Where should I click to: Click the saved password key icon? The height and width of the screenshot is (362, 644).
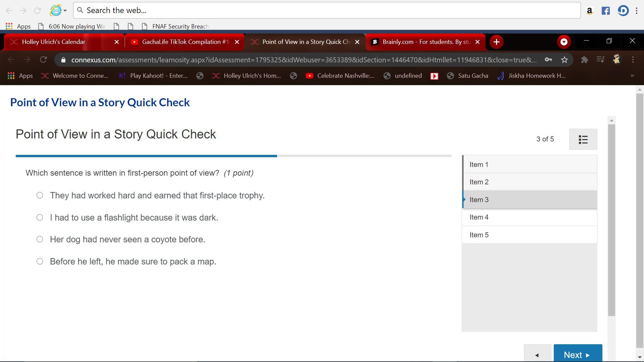548,60
